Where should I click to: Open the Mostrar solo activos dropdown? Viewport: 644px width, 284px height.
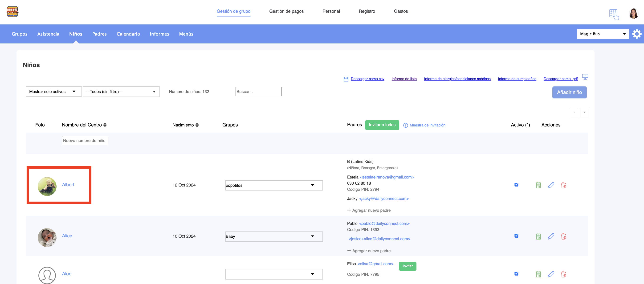pos(53,92)
